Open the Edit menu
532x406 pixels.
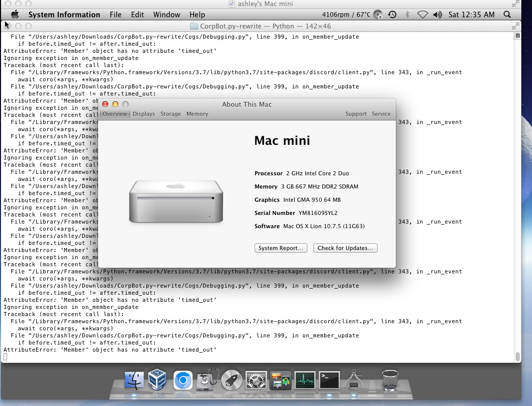(x=137, y=15)
